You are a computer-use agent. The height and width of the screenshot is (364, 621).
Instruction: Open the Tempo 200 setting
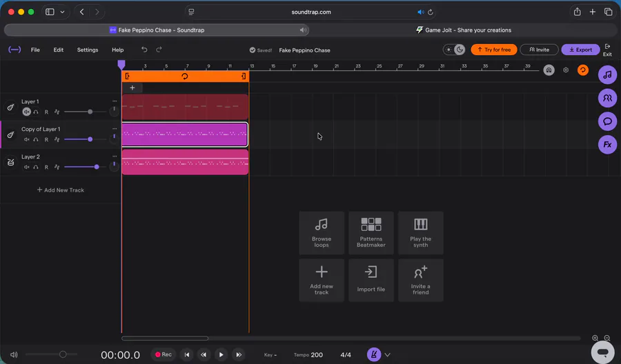tap(308, 355)
